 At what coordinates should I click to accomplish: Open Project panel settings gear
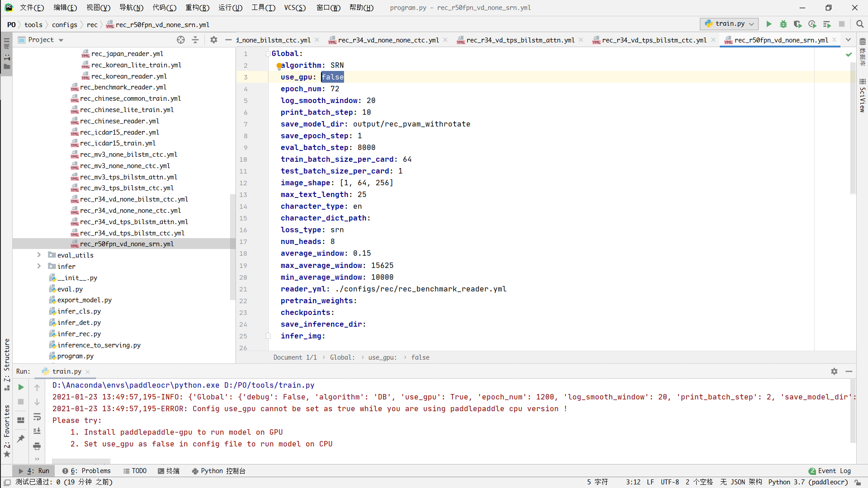[x=214, y=40]
